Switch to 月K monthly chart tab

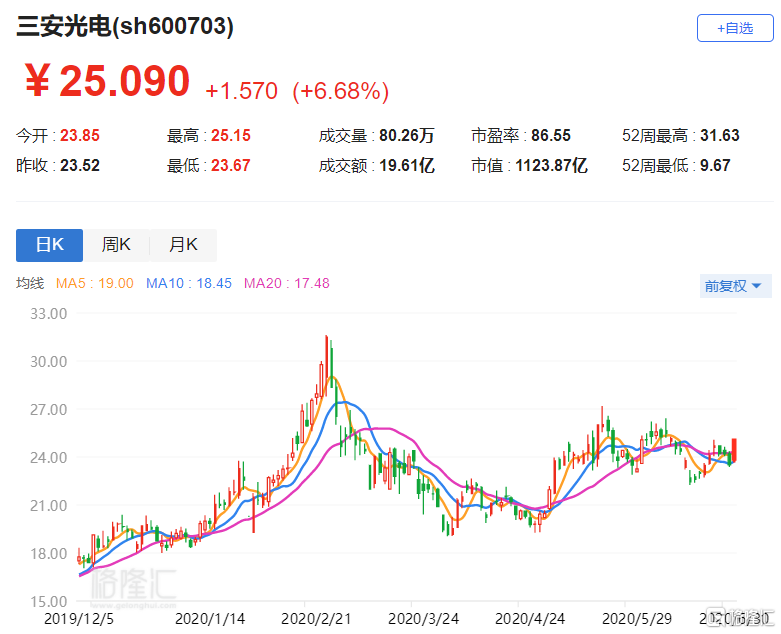click(x=183, y=245)
